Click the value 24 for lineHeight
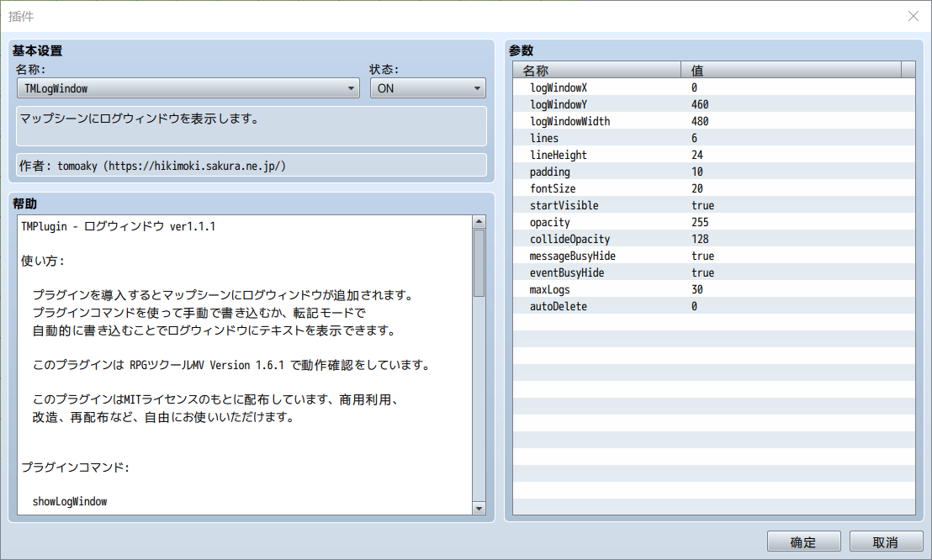The image size is (932, 560). coord(697,156)
